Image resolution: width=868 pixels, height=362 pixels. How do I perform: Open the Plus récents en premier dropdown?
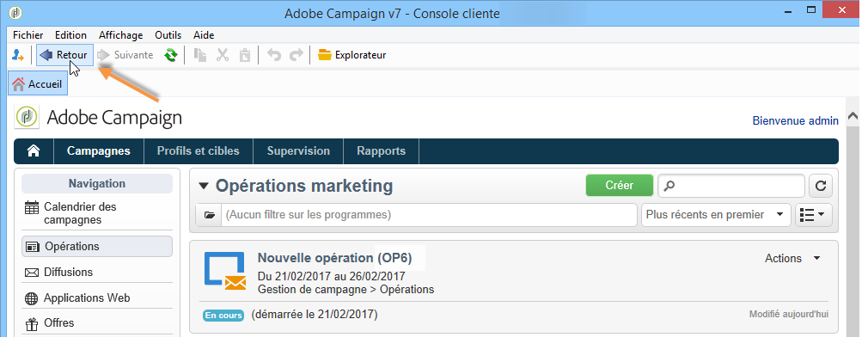pyautogui.click(x=716, y=214)
